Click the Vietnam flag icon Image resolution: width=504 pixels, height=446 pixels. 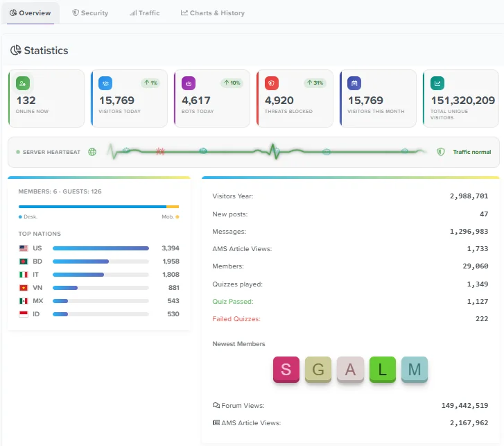(x=24, y=288)
